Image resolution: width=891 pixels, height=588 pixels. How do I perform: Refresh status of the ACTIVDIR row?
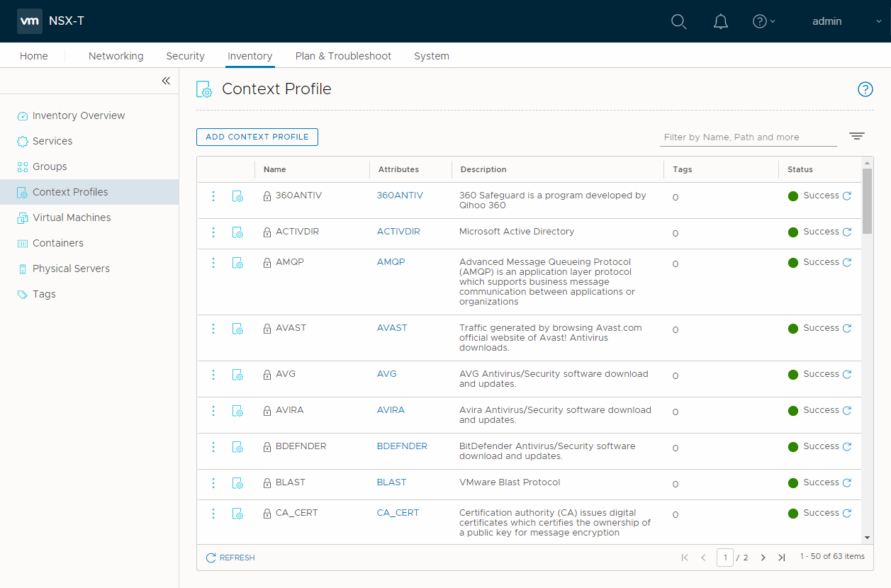(846, 232)
